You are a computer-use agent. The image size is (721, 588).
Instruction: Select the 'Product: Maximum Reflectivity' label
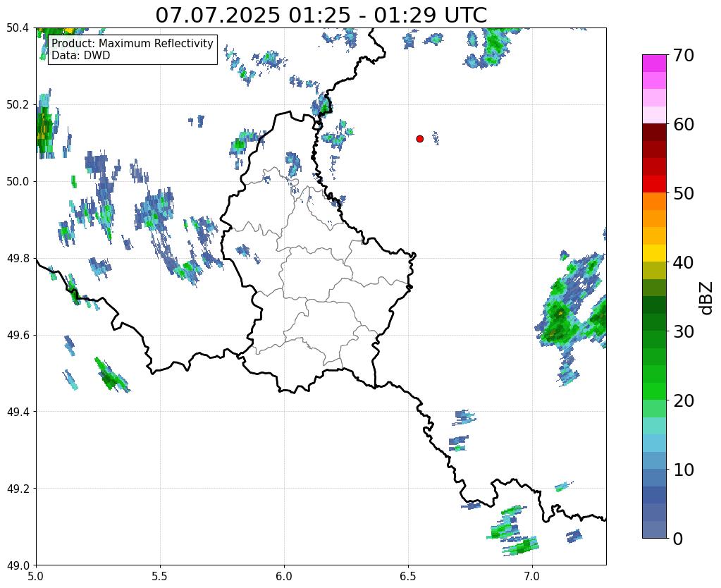(133, 43)
